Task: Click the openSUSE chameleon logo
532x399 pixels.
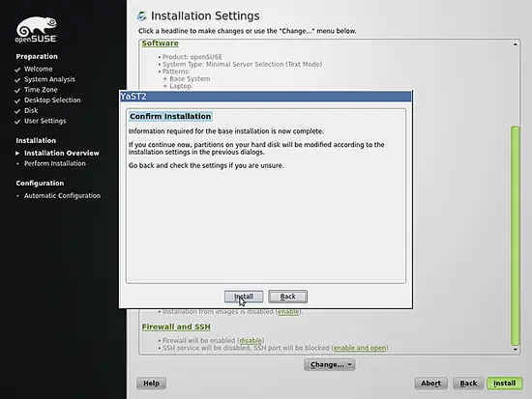Action: point(36,30)
